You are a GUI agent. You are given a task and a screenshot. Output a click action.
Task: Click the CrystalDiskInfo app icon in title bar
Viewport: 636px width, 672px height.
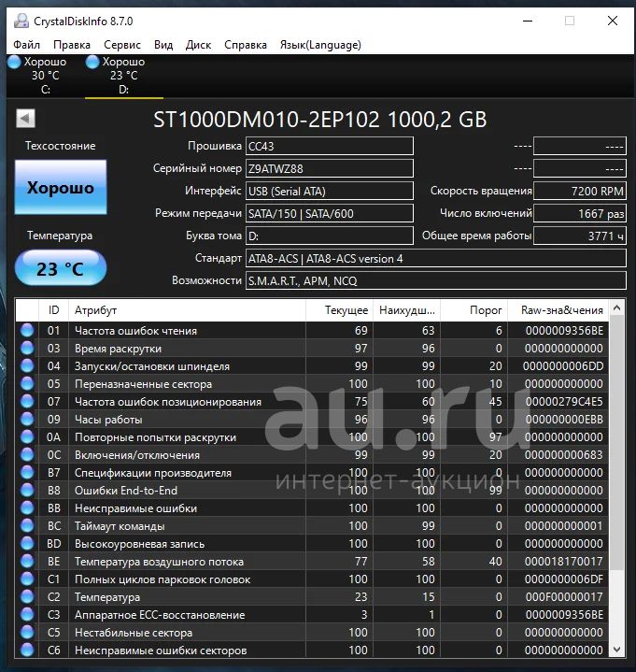pos(21,21)
